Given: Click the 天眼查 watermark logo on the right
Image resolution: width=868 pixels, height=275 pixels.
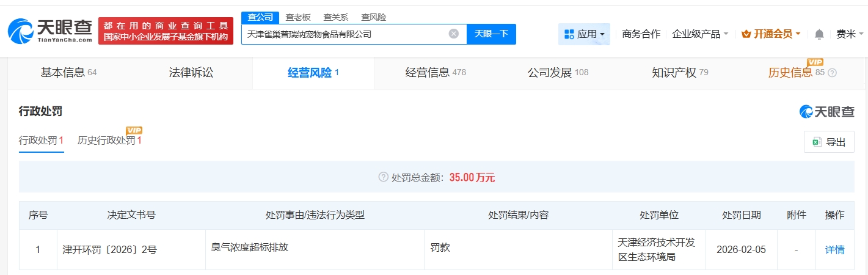Looking at the screenshot, I should point(826,111).
